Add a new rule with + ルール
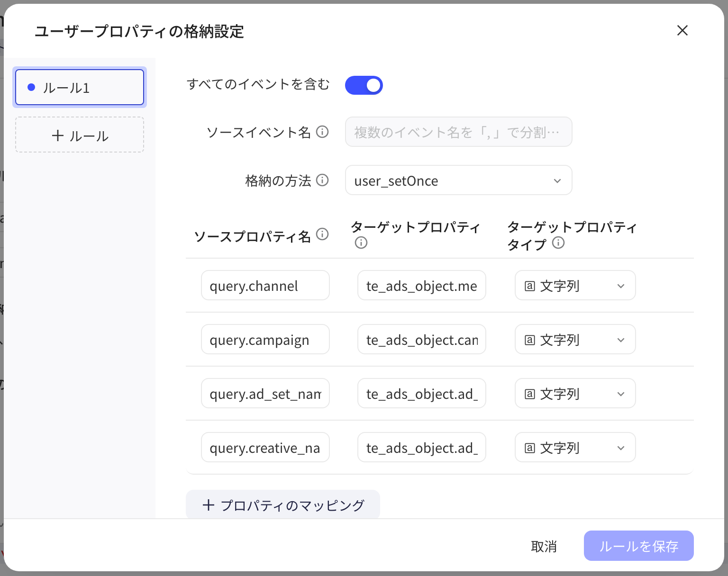Viewport: 728px width, 576px height. 80,135
